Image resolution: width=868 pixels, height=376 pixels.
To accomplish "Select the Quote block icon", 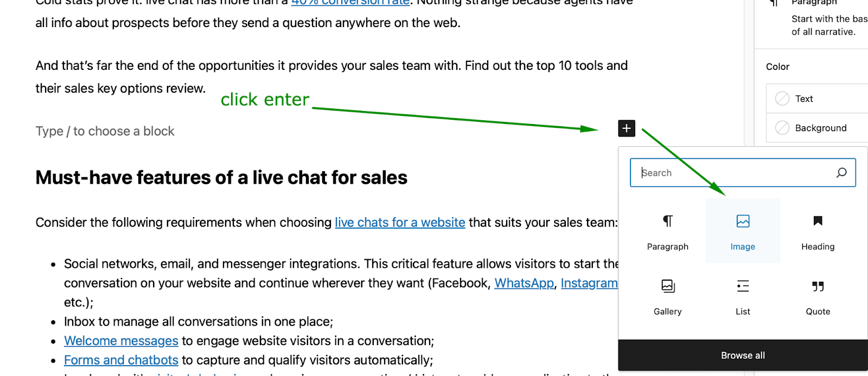I will (x=817, y=286).
